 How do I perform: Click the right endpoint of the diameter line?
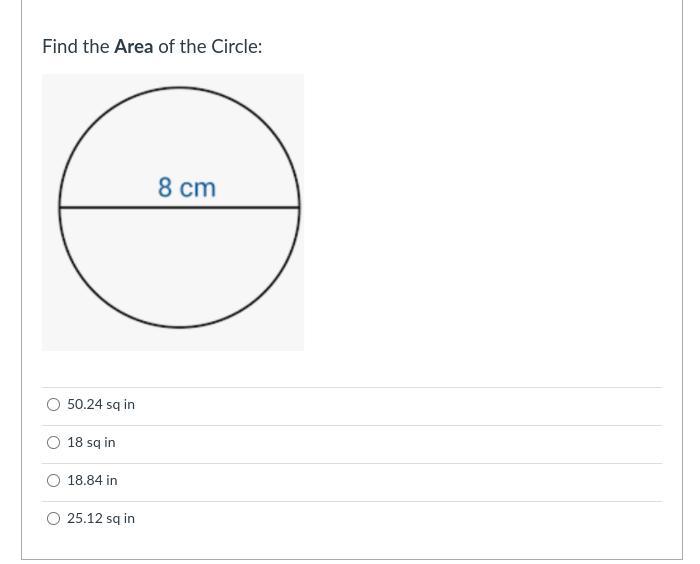tap(299, 207)
